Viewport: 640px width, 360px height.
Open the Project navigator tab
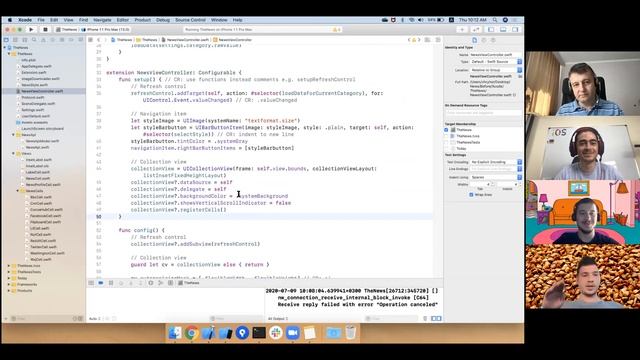point(6,40)
